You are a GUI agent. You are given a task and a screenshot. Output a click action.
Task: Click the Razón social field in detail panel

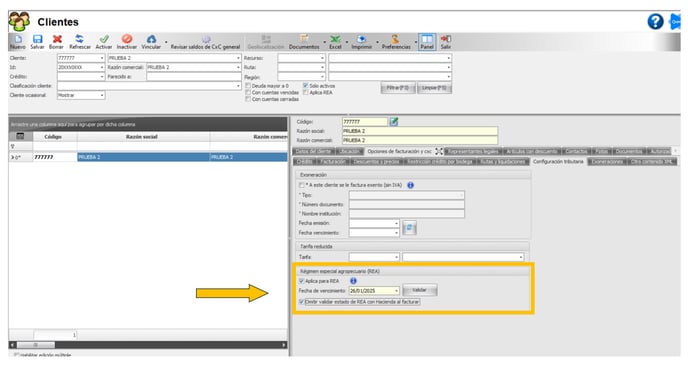[420, 131]
